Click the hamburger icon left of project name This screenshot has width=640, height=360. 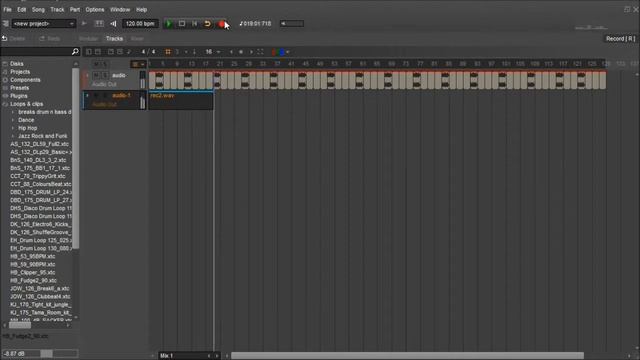(x=5, y=24)
